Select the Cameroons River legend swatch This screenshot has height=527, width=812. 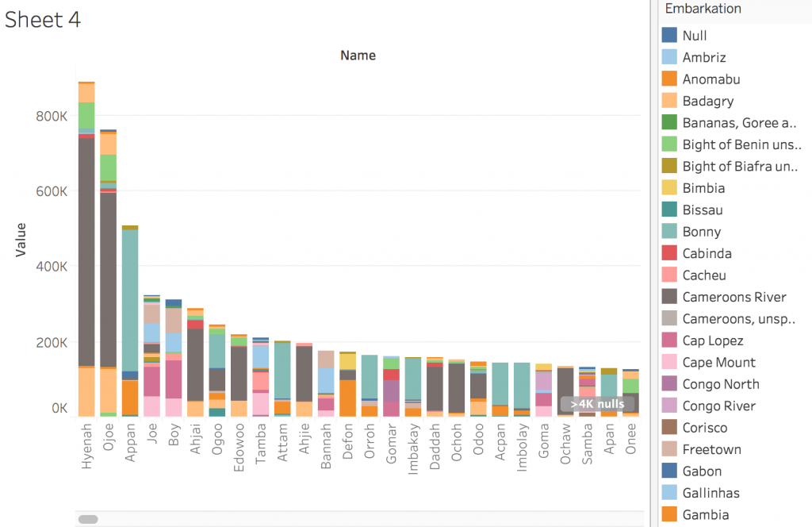click(669, 297)
